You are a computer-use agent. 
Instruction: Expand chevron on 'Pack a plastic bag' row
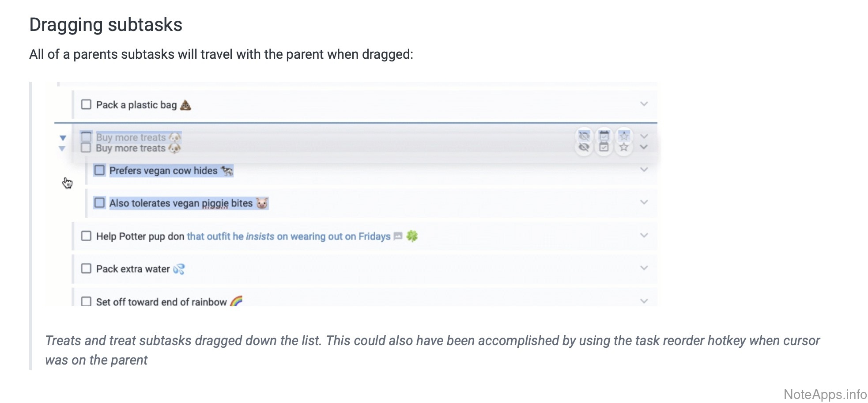[644, 104]
